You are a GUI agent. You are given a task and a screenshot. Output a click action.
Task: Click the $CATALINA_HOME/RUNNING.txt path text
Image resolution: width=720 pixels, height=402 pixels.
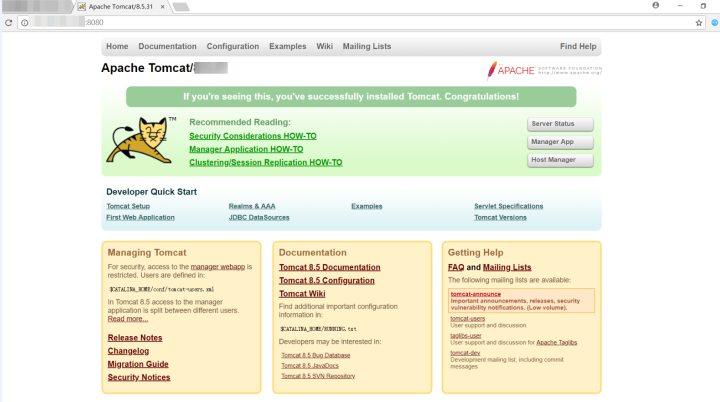click(318, 329)
